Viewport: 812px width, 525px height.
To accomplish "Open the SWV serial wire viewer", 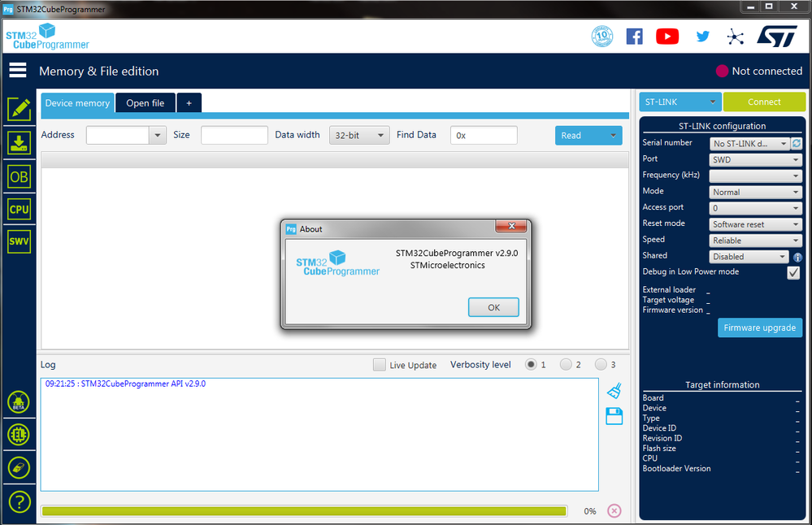I will (20, 241).
